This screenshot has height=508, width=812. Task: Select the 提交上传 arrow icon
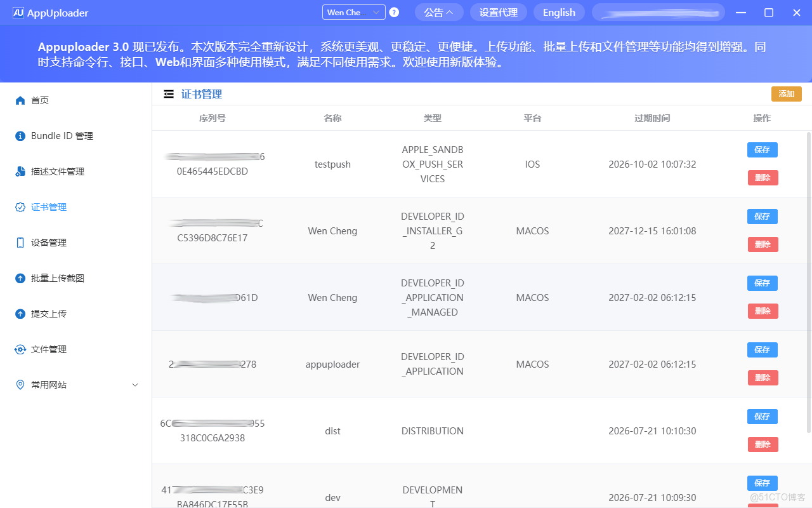[20, 313]
